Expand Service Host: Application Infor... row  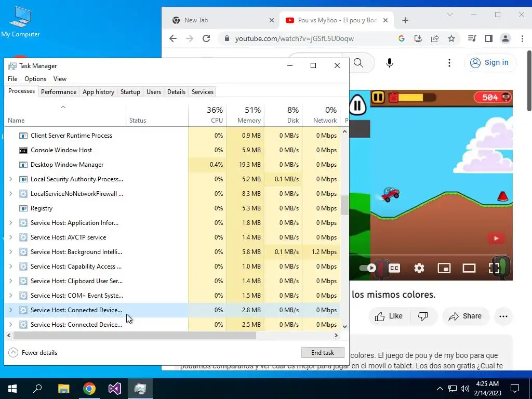point(10,223)
